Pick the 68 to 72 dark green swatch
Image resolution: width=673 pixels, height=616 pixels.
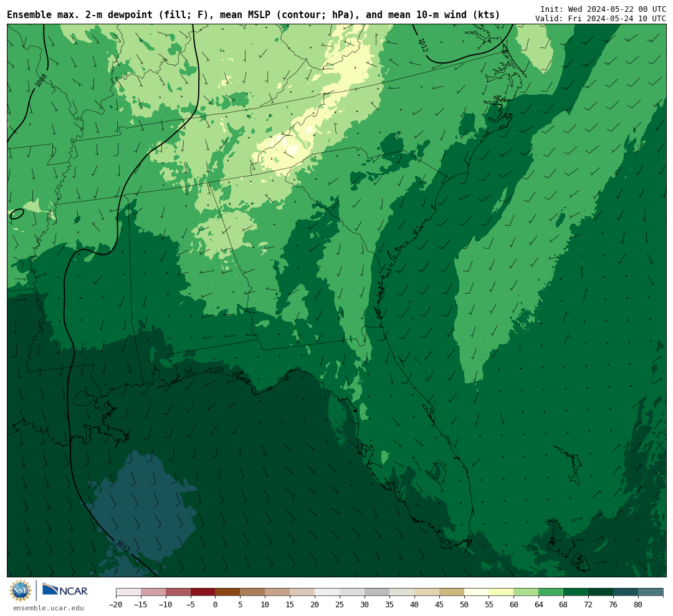(576, 592)
